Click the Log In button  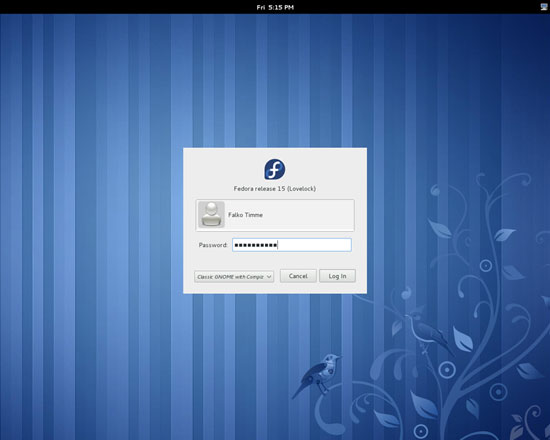coord(337,276)
